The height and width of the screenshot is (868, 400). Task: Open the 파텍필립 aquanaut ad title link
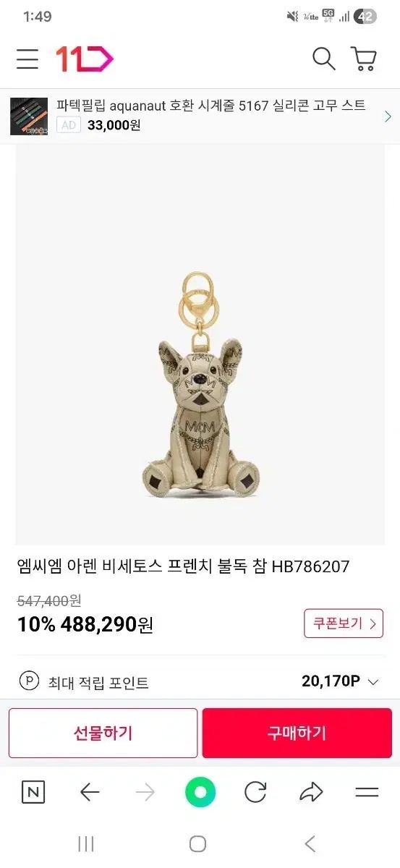click(211, 106)
